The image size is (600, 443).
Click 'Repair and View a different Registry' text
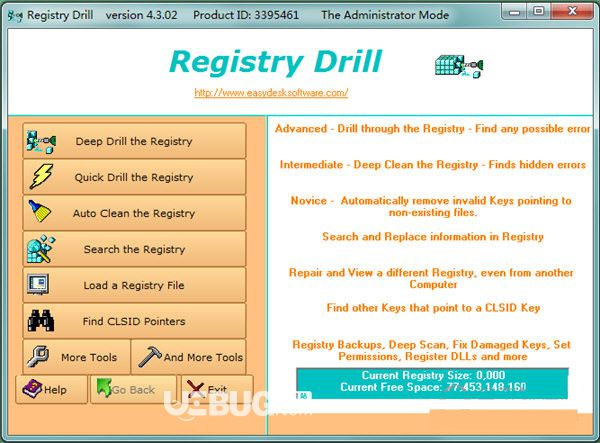pyautogui.click(x=431, y=278)
